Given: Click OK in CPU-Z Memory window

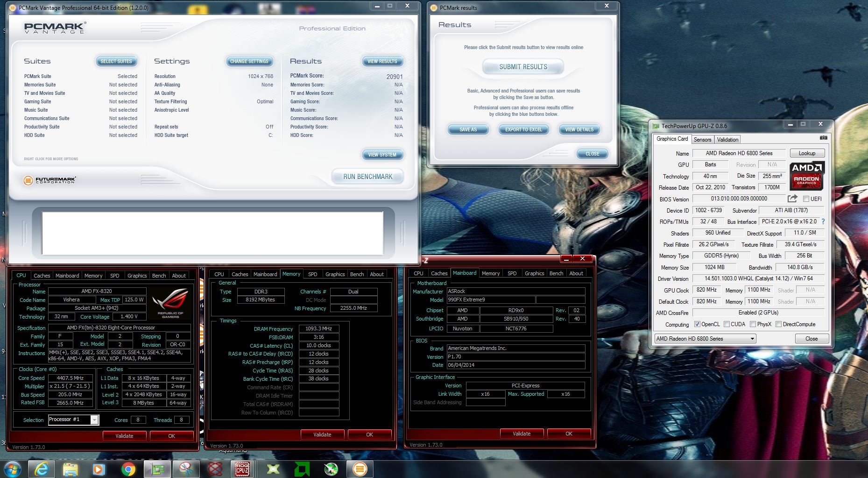Looking at the screenshot, I should tap(369, 435).
